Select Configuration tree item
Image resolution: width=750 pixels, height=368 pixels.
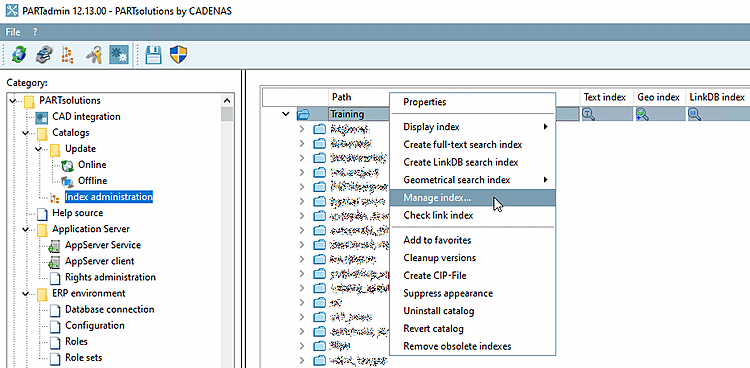click(95, 325)
